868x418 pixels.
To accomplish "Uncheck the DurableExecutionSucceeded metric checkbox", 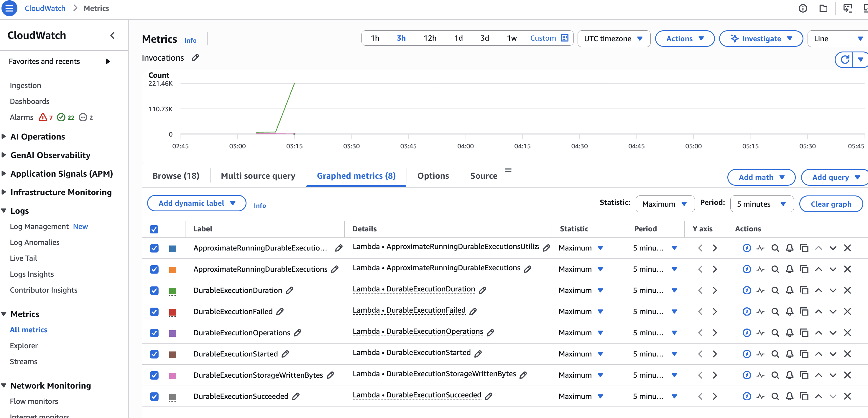I will (154, 396).
